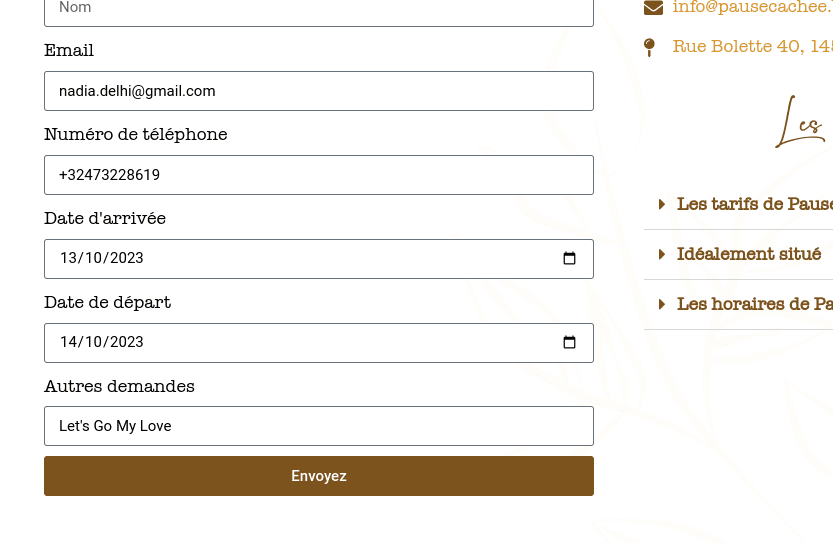Open arrival date calendar picker icon

(569, 258)
